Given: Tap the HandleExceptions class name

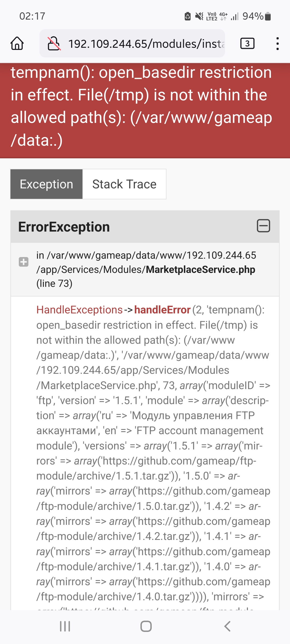Looking at the screenshot, I should 79,310.
